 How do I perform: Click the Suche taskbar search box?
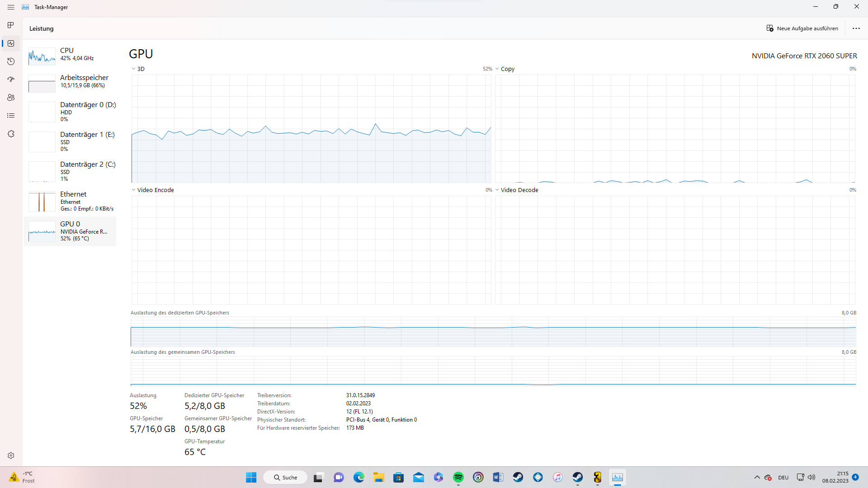tap(285, 477)
